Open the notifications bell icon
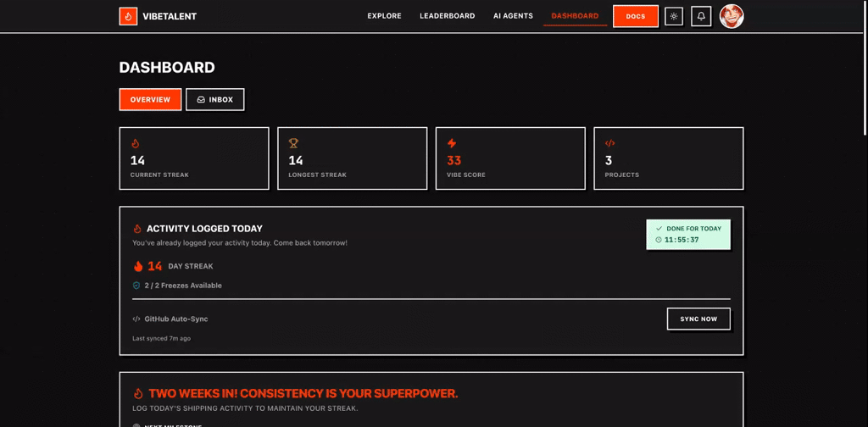Viewport: 868px width, 427px height. pyautogui.click(x=701, y=16)
